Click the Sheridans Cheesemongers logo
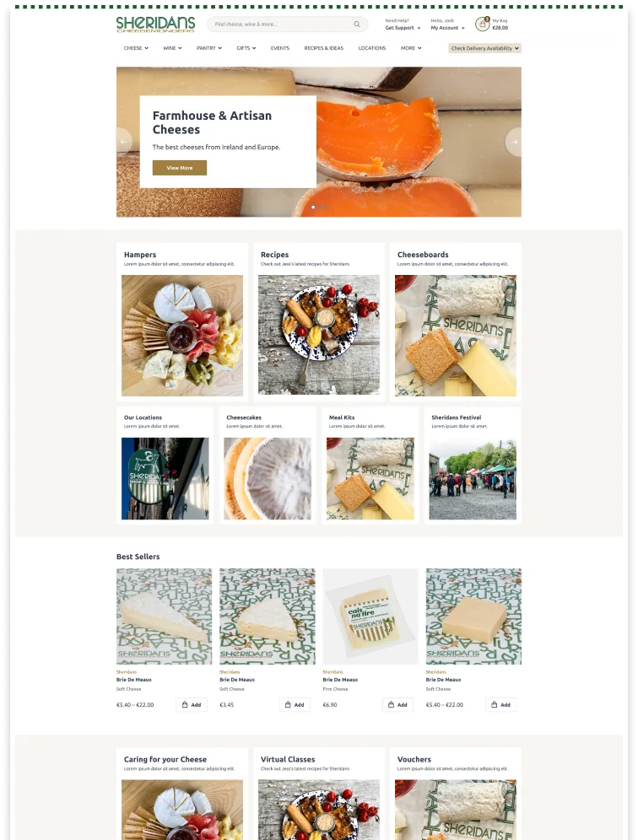Image resolution: width=638 pixels, height=840 pixels. (155, 24)
